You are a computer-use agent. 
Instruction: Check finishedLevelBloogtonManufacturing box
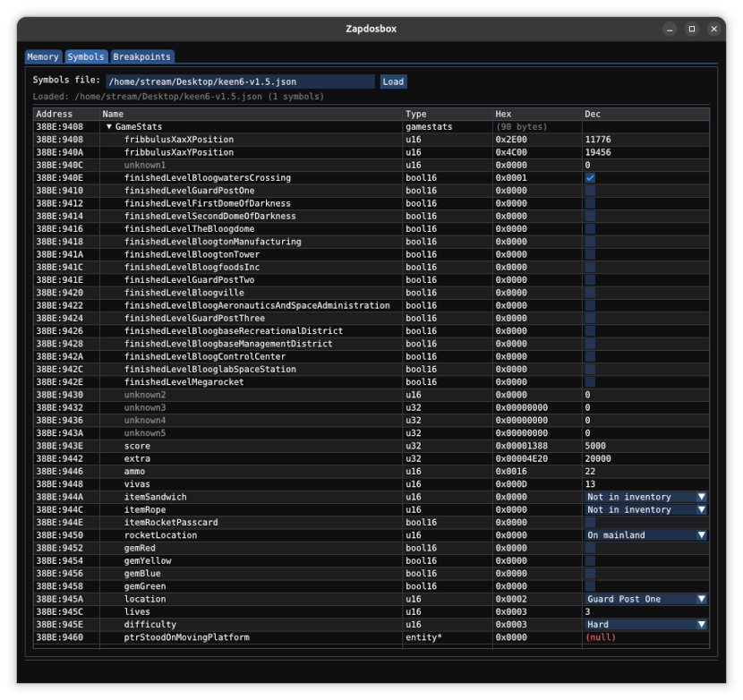590,242
